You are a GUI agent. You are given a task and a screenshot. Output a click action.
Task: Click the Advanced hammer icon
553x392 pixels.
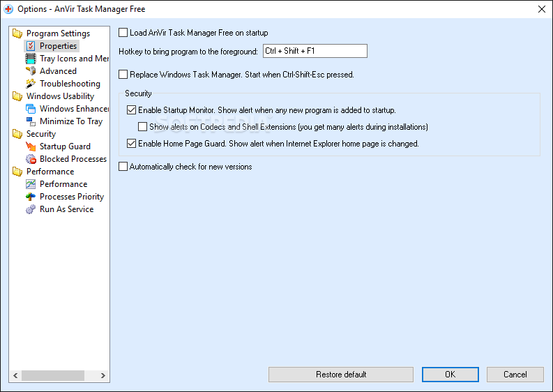coord(31,71)
